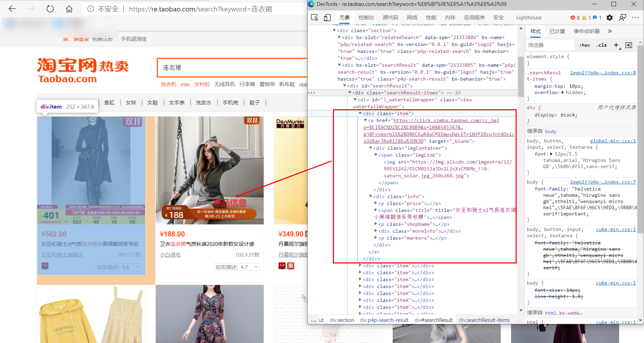644x343 pixels.
Task: Collapse the searchResult-items div node
Action: pos(350,93)
